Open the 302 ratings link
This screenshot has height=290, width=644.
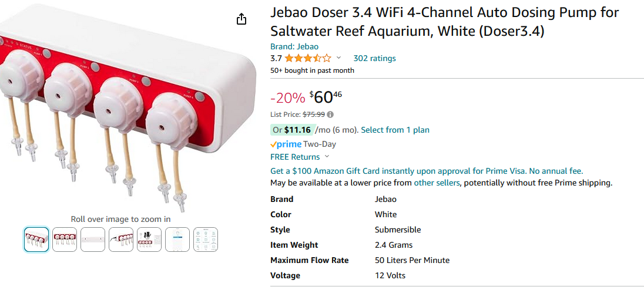click(x=374, y=58)
